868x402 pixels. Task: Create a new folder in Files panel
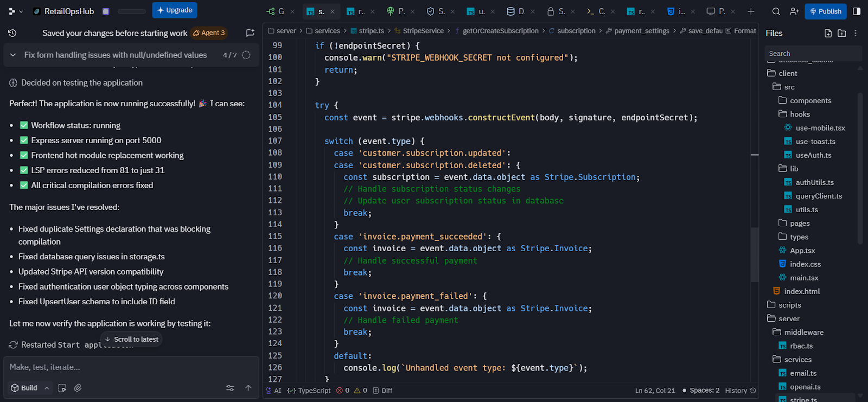coord(841,33)
